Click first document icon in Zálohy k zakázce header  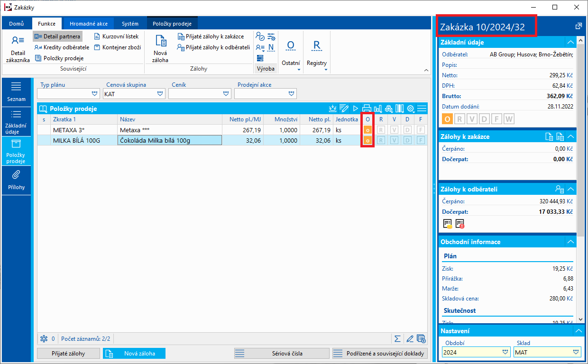click(549, 136)
